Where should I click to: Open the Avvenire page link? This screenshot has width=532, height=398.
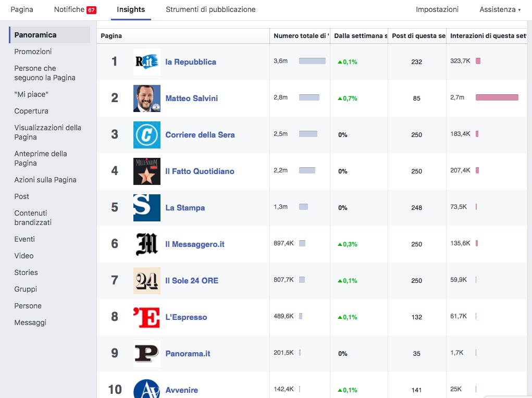(181, 390)
